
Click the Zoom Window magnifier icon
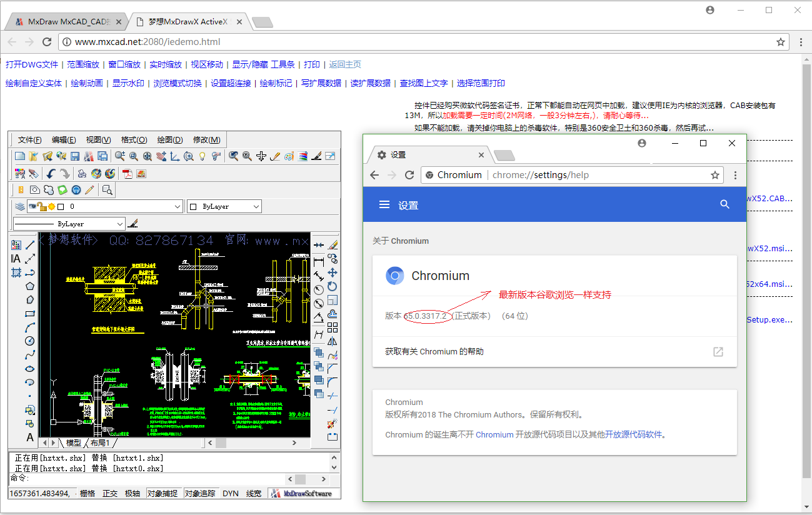(133, 156)
